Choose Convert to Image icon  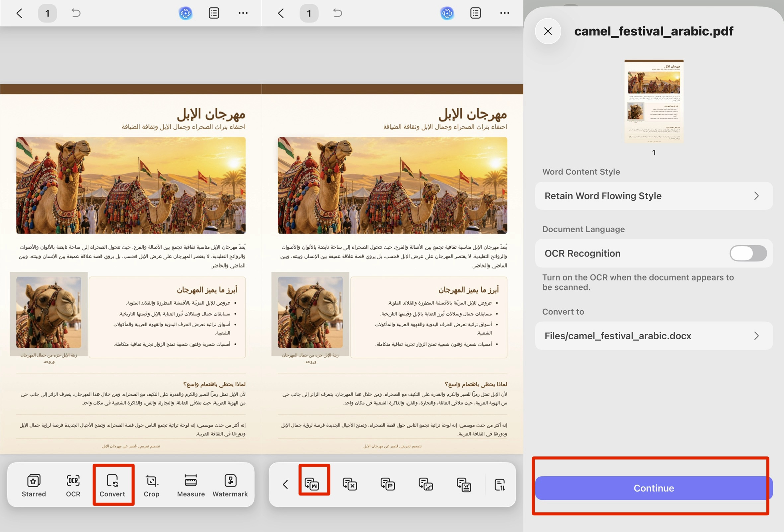pos(426,484)
